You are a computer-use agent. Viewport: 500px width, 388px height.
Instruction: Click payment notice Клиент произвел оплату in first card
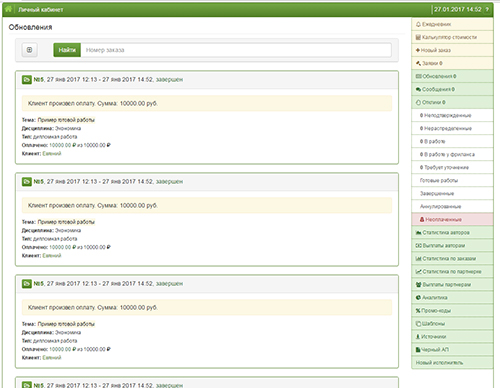pyautogui.click(x=207, y=103)
